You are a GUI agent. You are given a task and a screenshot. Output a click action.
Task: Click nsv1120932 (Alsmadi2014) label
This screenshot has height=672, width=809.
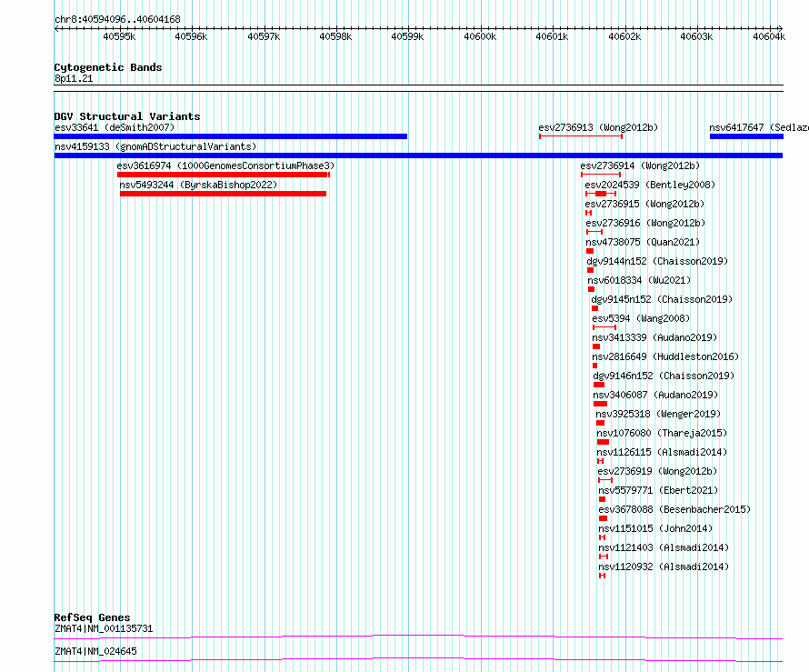pos(664,567)
